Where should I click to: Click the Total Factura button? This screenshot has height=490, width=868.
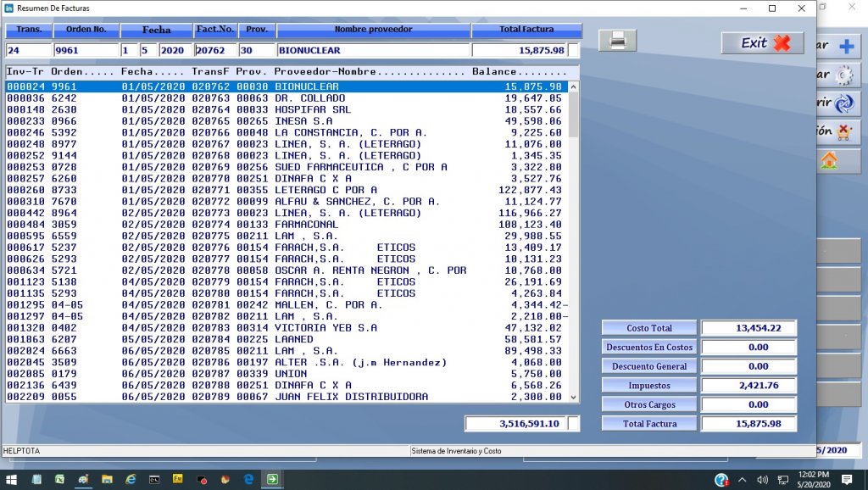(648, 422)
